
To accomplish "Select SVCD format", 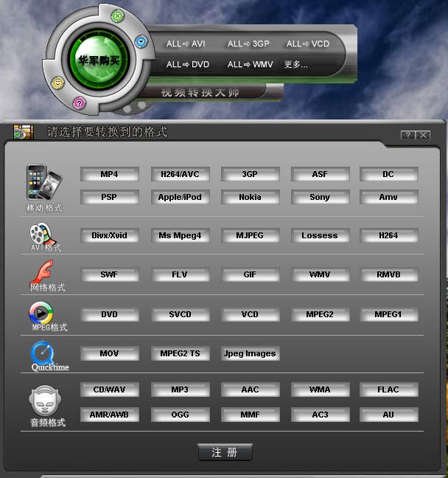I will tap(180, 314).
